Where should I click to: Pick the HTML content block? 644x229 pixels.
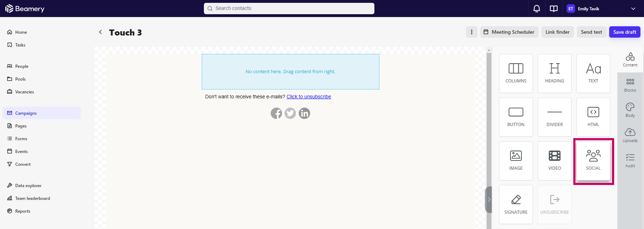point(593,117)
